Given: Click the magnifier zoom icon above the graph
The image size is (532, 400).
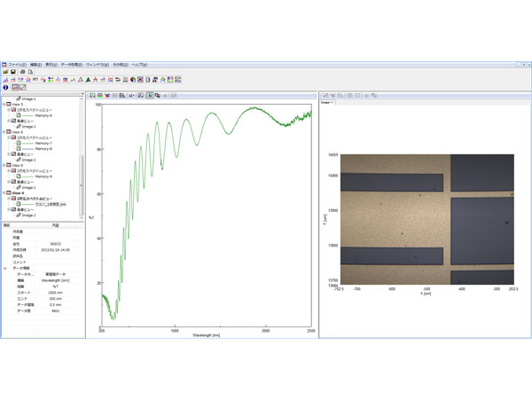Looking at the screenshot, I should [x=158, y=96].
